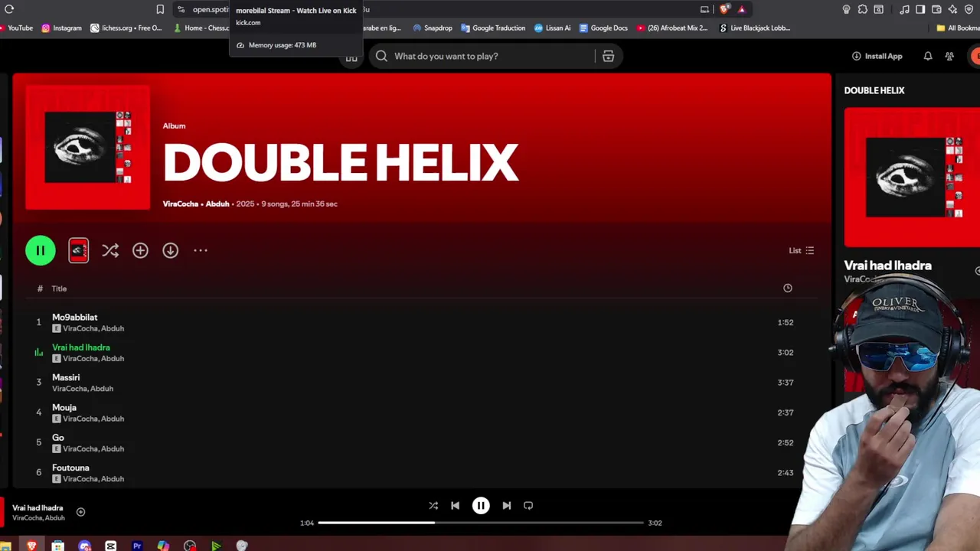980x551 pixels.
Task: Click now playing title Vrai had lhadra bottom-left
Action: (38, 508)
